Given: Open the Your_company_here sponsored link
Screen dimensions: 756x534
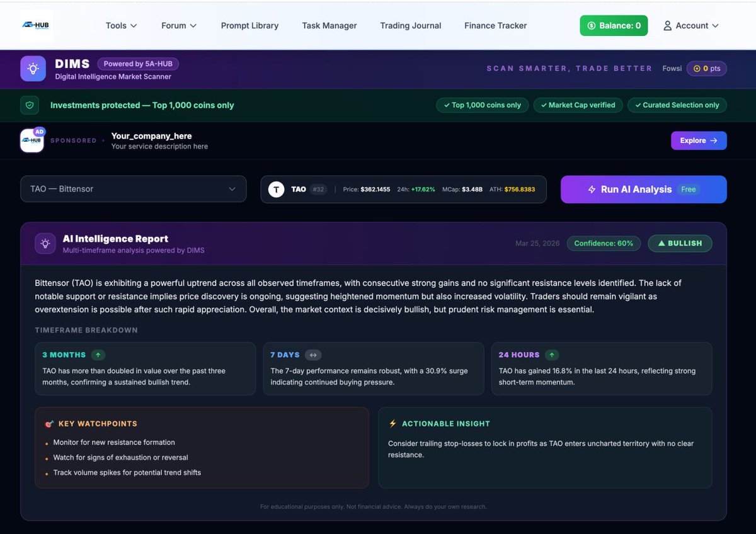Looking at the screenshot, I should (151, 136).
